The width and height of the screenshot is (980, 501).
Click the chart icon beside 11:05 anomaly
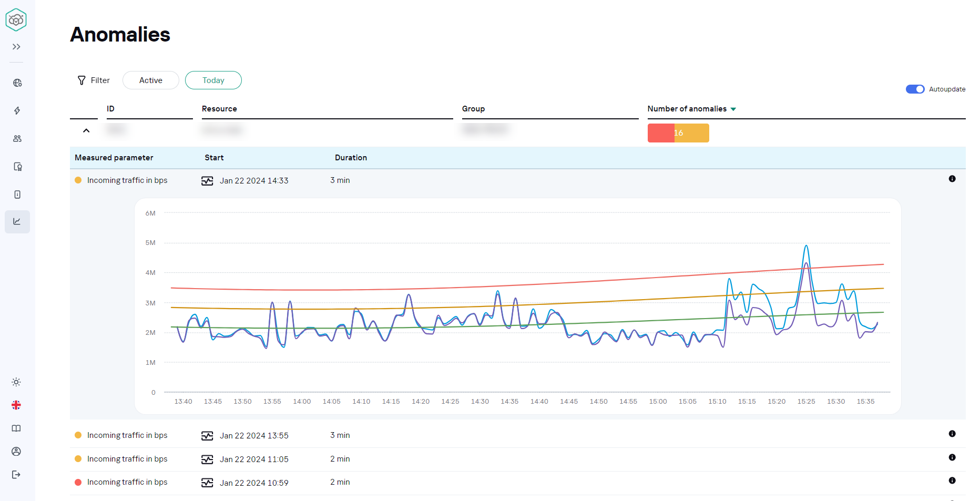click(x=207, y=459)
